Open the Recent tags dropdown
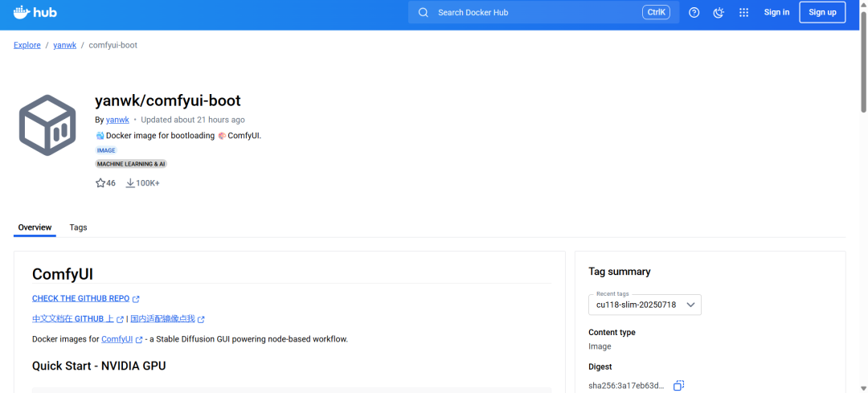 coord(645,305)
